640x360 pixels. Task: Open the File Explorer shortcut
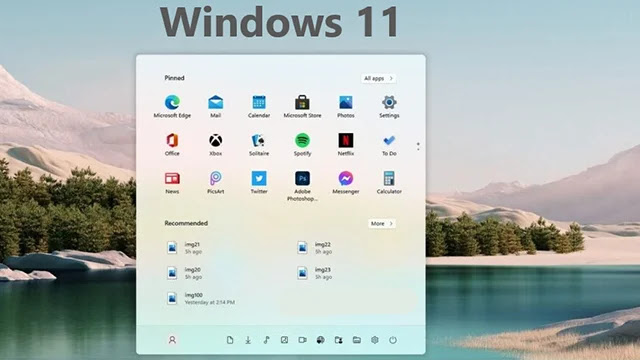[357, 340]
